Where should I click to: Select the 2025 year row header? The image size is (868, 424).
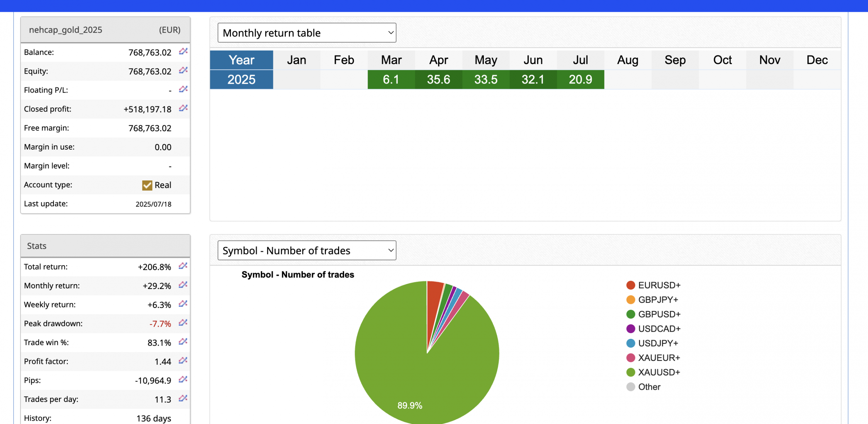[241, 80]
